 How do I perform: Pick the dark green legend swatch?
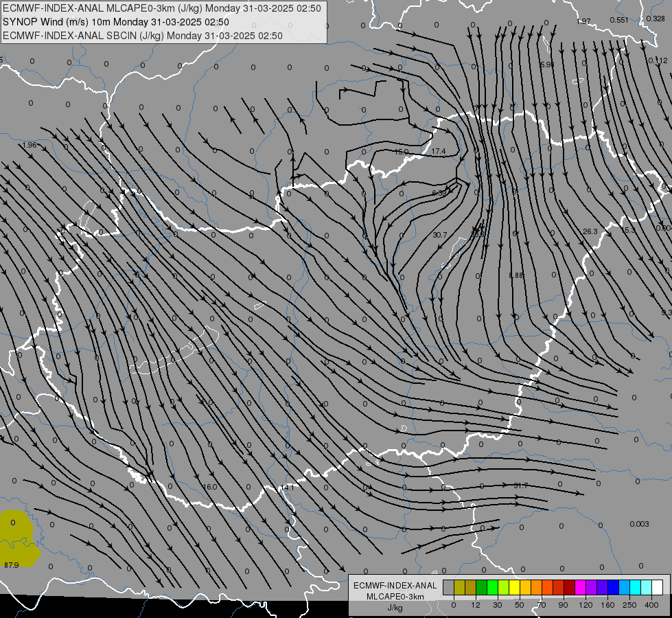click(x=482, y=587)
